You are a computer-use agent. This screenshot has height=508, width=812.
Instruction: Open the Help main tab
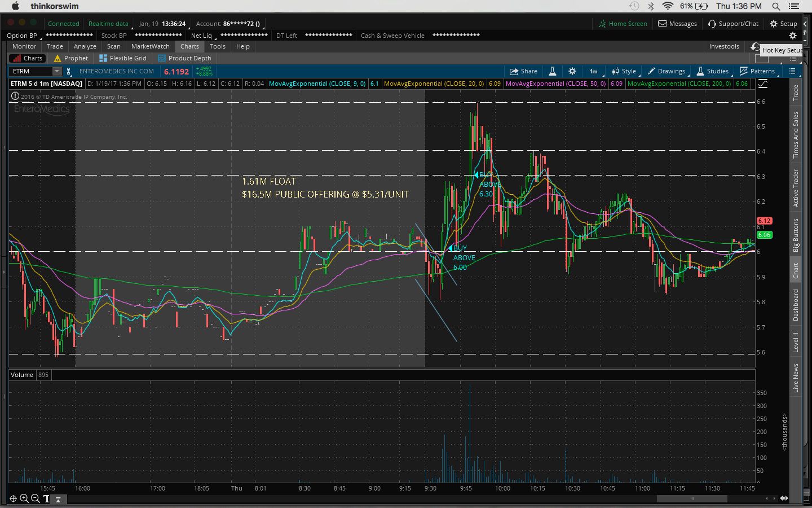click(x=243, y=46)
